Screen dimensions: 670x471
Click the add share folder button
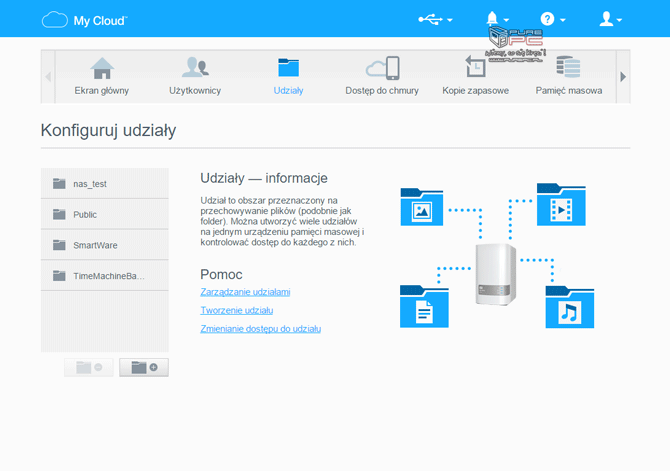144,367
